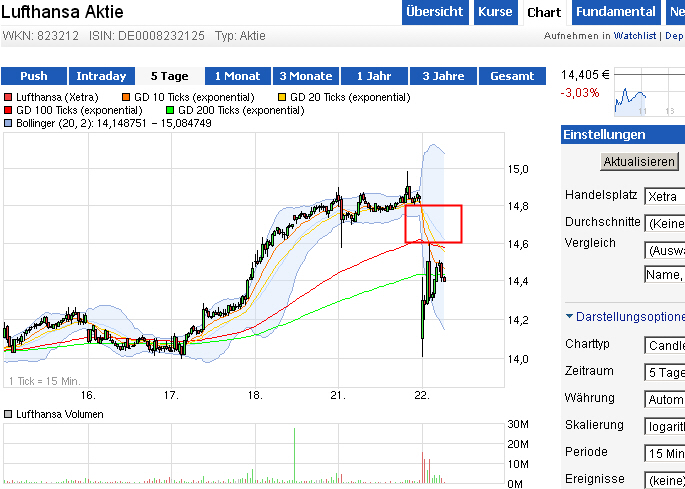Open the Handelsplatz Xetra dropdown
This screenshot has height=489, width=685.
tap(664, 196)
